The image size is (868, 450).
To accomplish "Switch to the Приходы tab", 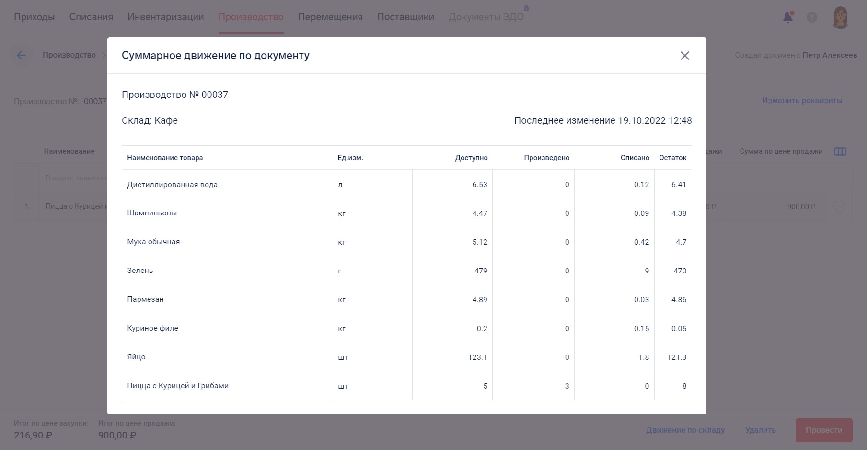I will 35,17.
